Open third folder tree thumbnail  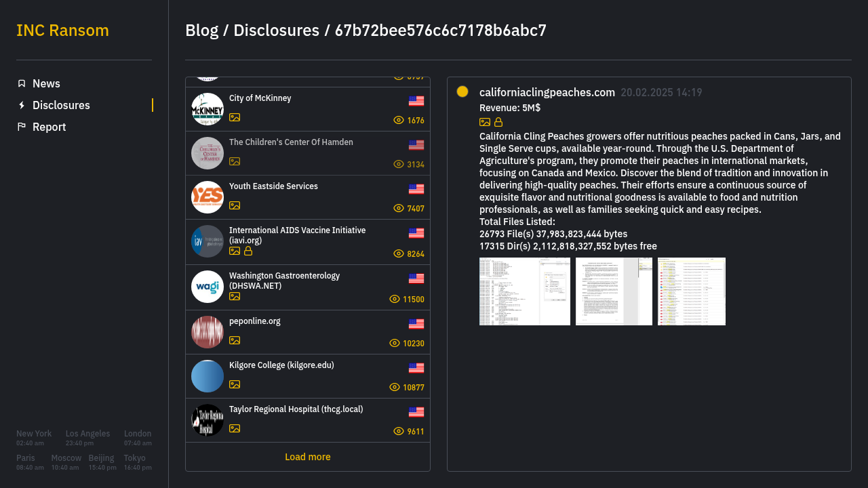tap(692, 291)
